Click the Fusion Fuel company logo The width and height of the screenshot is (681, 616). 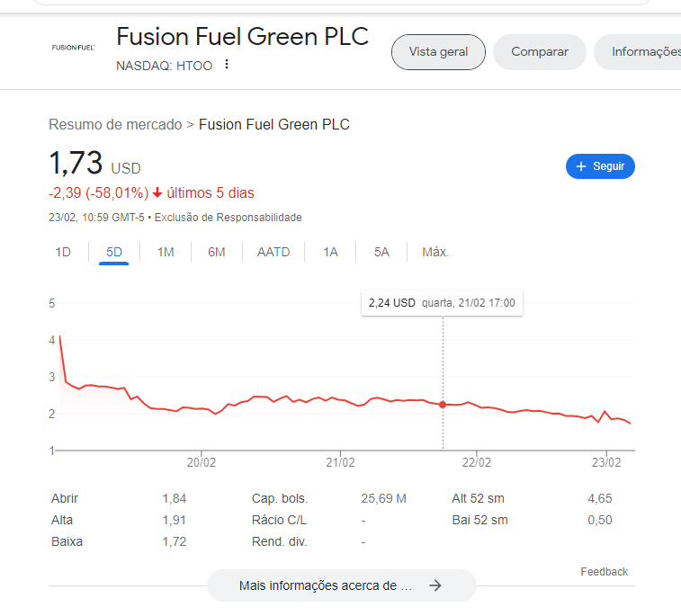coord(74,47)
